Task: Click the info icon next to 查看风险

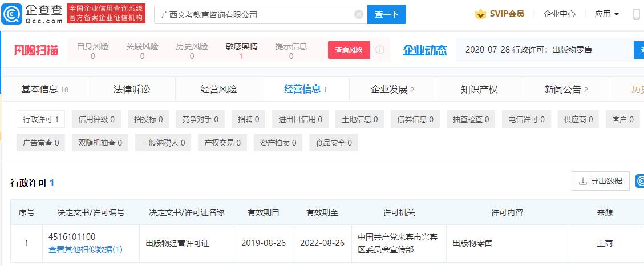Action: [x=380, y=50]
